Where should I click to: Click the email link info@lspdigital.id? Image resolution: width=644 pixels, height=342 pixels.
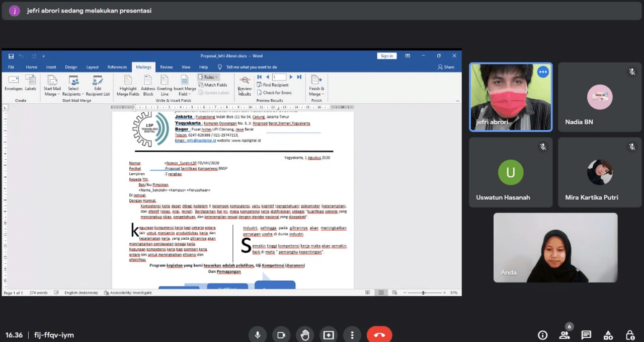pos(201,141)
